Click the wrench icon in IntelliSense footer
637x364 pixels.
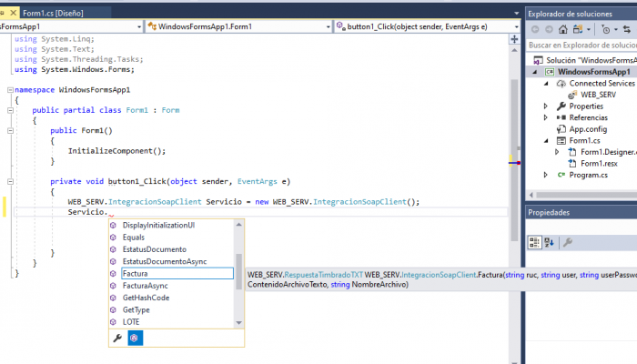point(116,338)
